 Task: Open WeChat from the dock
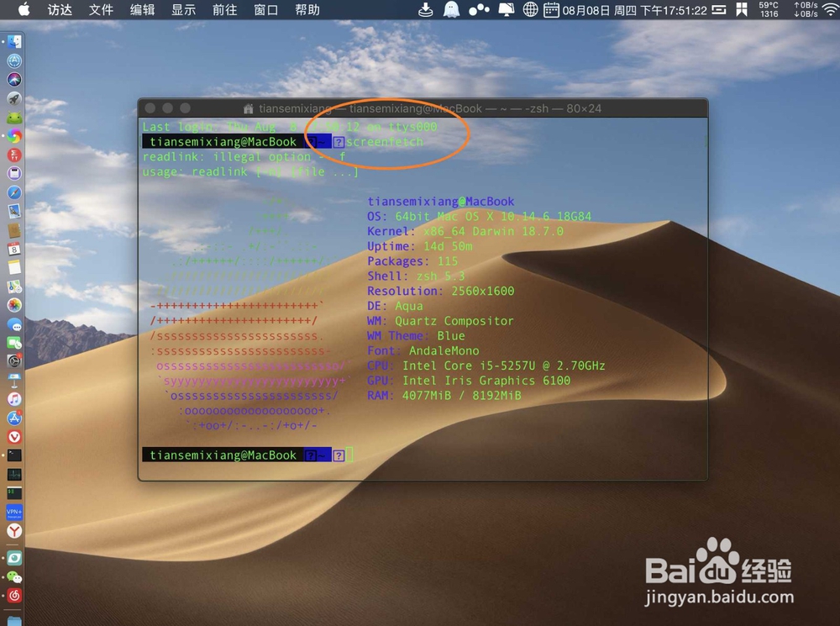coord(14,576)
